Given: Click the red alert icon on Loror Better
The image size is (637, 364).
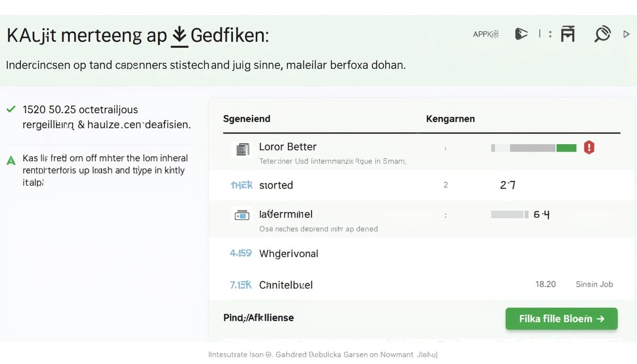Looking at the screenshot, I should click(x=589, y=147).
